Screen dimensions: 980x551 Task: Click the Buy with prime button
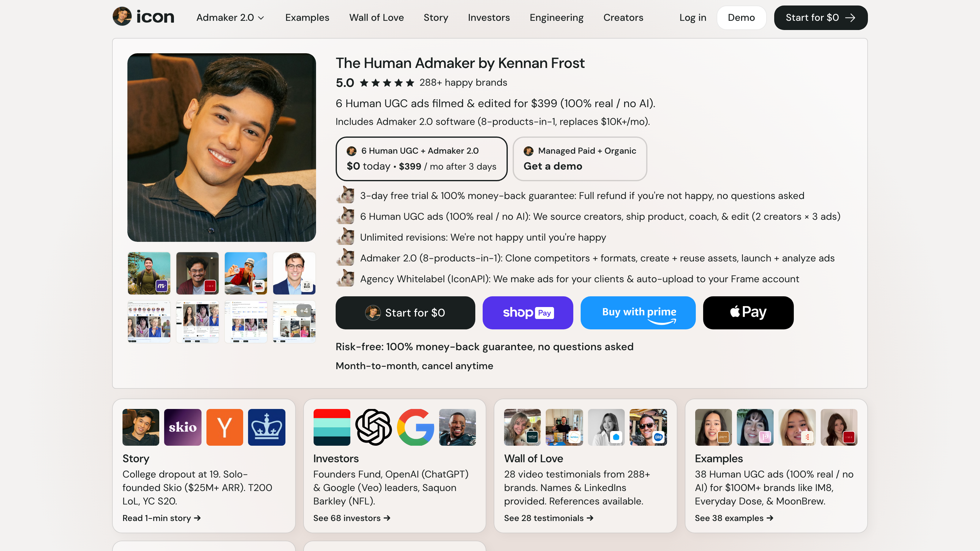[x=638, y=313]
